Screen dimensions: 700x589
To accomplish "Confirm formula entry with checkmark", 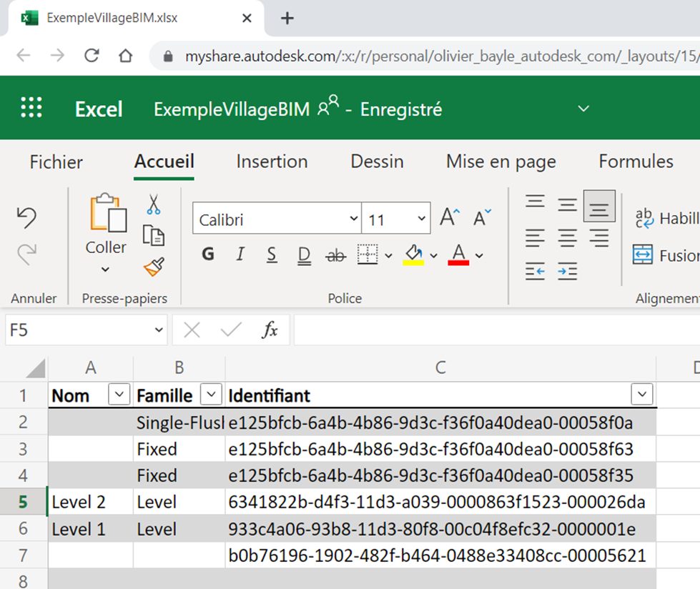I will point(231,330).
